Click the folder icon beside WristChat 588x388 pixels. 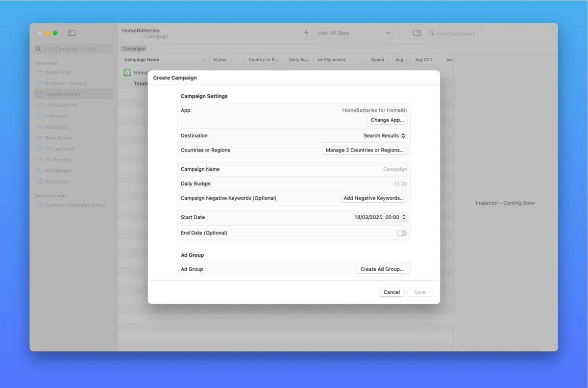click(39, 181)
